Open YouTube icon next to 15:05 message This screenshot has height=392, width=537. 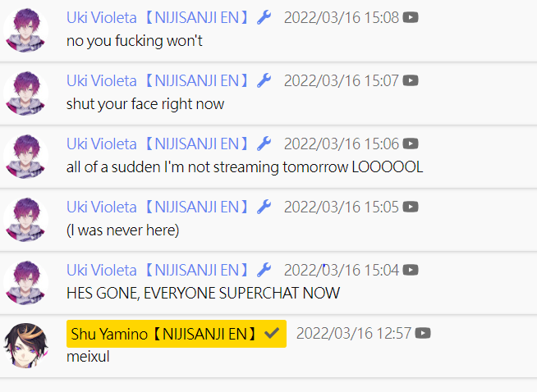tap(411, 207)
